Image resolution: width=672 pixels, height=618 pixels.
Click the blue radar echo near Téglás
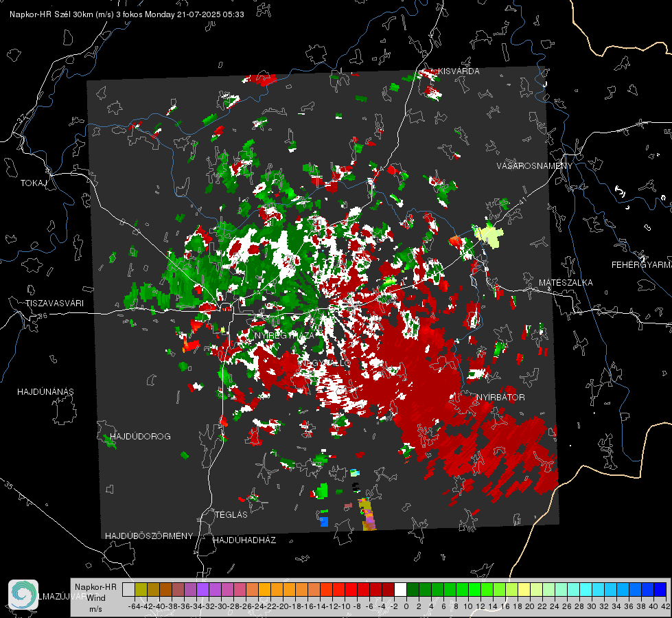pyautogui.click(x=324, y=521)
